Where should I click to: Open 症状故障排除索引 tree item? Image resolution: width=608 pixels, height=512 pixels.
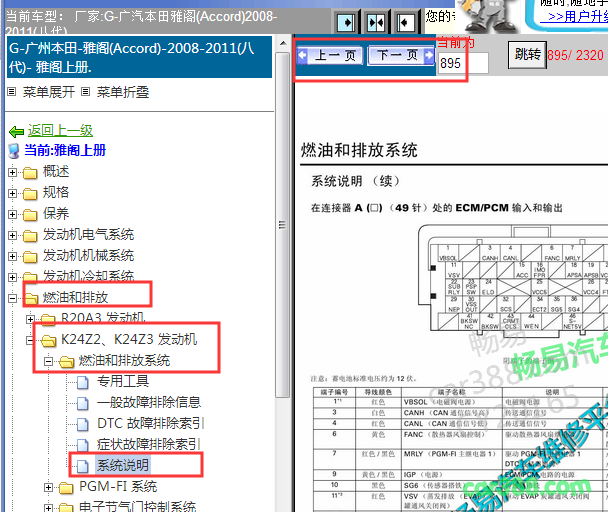tap(149, 444)
